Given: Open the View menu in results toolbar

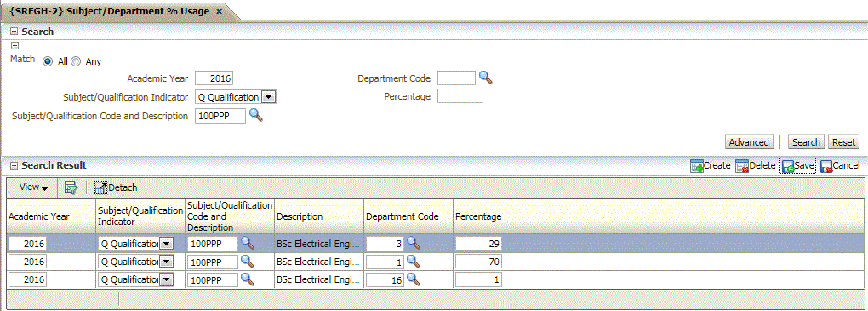Looking at the screenshot, I should click(x=33, y=187).
